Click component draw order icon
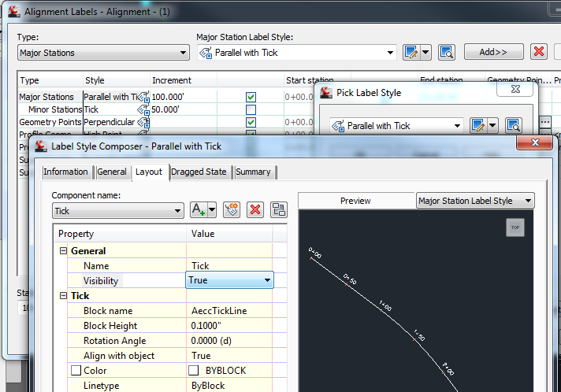The image size is (561, 392). [x=279, y=209]
